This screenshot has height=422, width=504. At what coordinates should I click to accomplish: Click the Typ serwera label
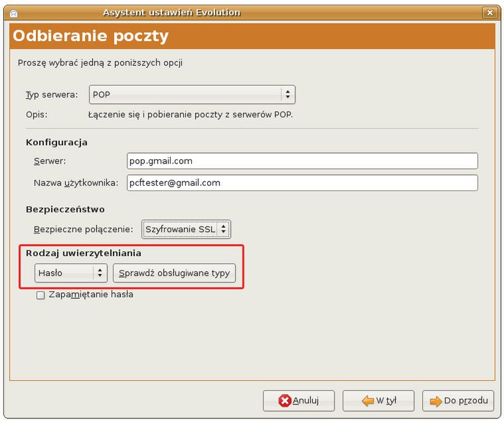point(52,95)
